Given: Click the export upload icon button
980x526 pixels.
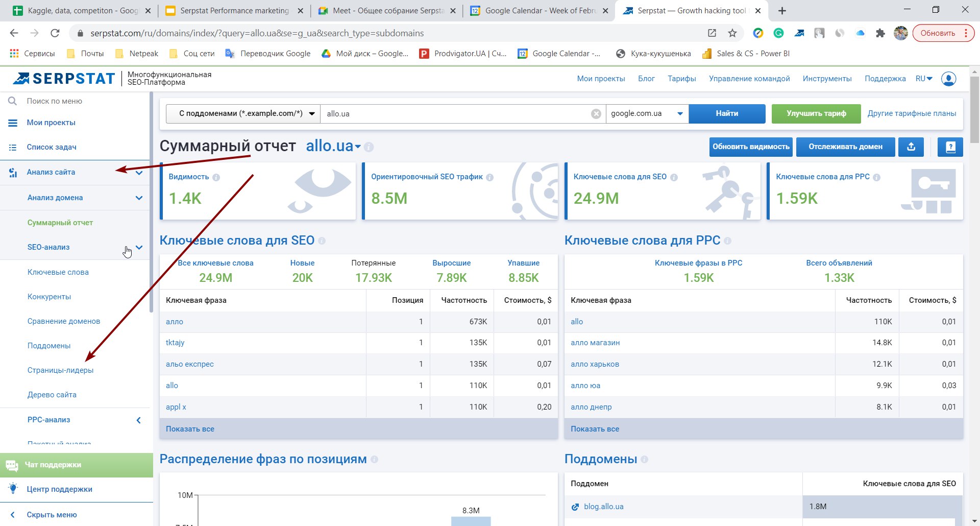Looking at the screenshot, I should pos(911,147).
